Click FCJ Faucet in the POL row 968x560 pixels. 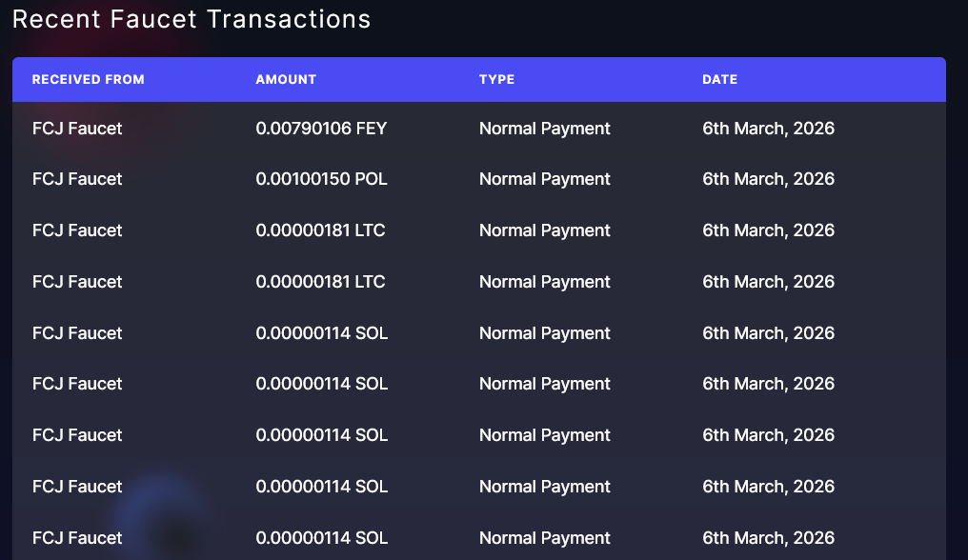tap(77, 179)
